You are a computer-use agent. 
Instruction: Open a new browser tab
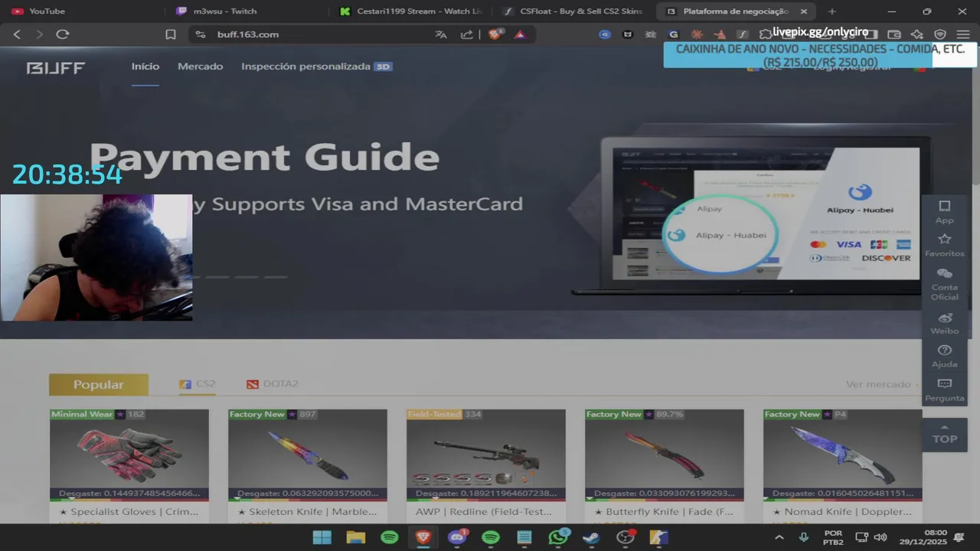pyautogui.click(x=832, y=11)
